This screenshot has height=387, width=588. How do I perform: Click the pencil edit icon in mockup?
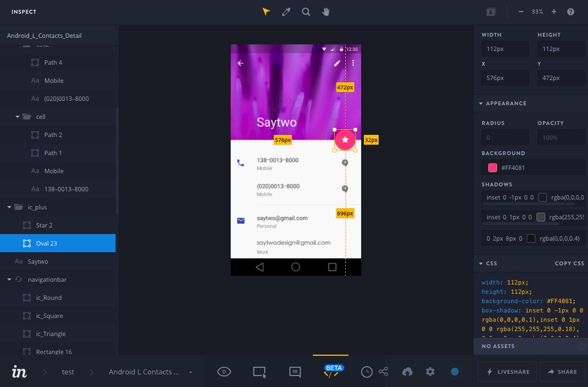tap(337, 63)
